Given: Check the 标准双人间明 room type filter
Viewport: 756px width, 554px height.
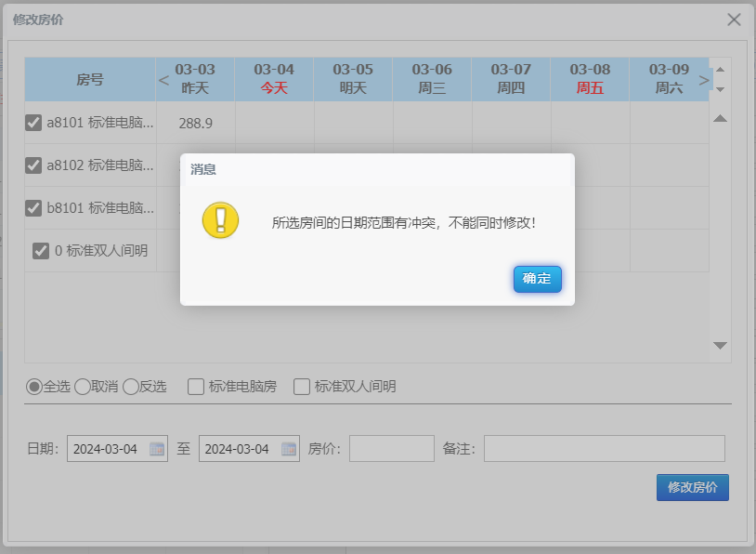Looking at the screenshot, I should (302, 387).
